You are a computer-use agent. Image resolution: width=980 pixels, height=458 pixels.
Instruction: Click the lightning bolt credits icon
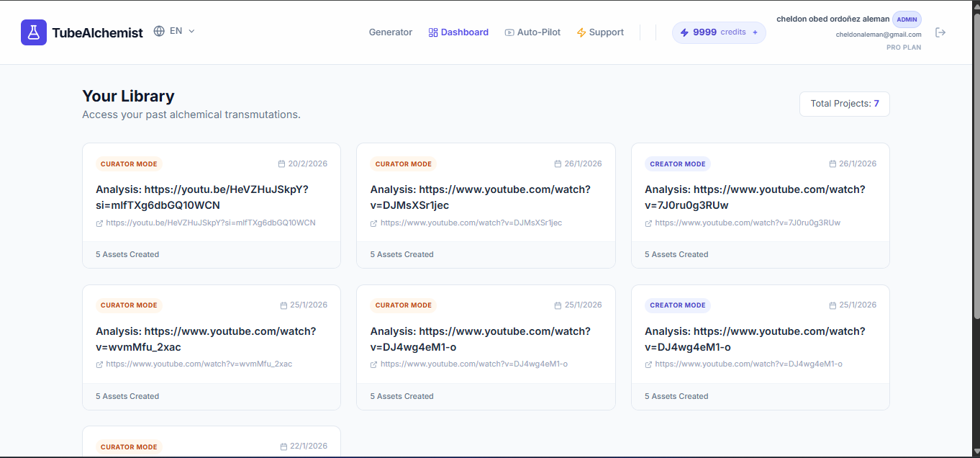pos(684,32)
